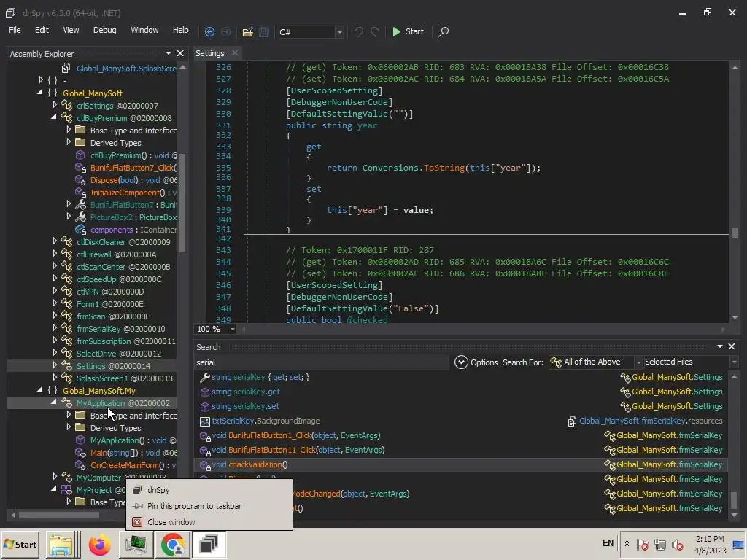Collapse the ctlBuyPremium class node
The width and height of the screenshot is (747, 560).
pyautogui.click(x=54, y=117)
